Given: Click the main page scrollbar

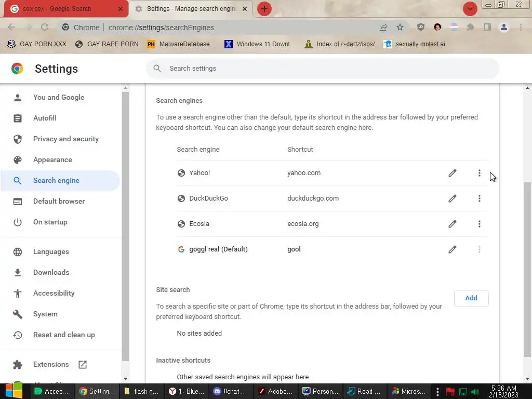Looking at the screenshot, I should point(527,270).
